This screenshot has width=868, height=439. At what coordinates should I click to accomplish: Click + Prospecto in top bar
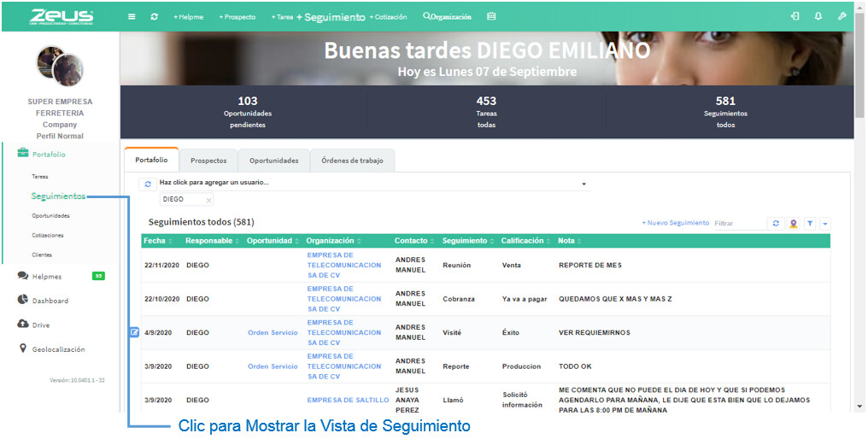[x=238, y=17]
